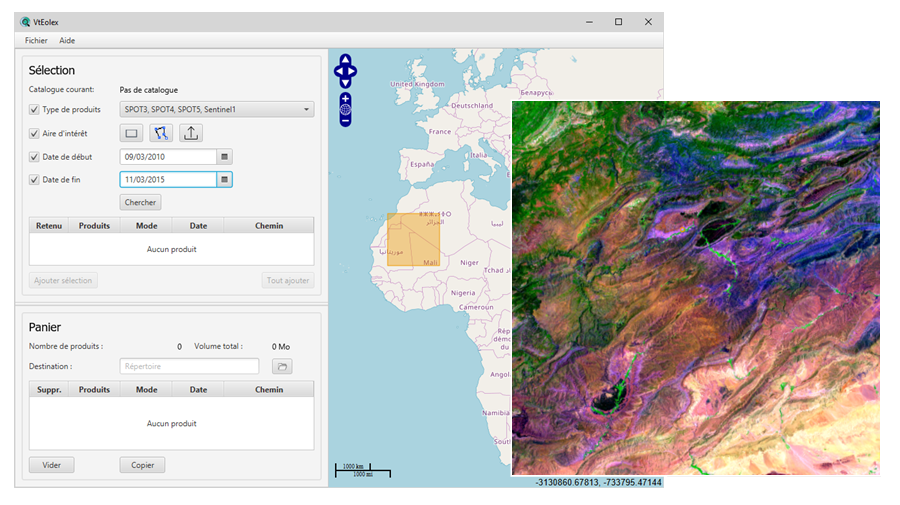Image resolution: width=900 pixels, height=505 pixels.
Task: Click the orange area-of-interest rectangle on map
Action: tap(413, 239)
